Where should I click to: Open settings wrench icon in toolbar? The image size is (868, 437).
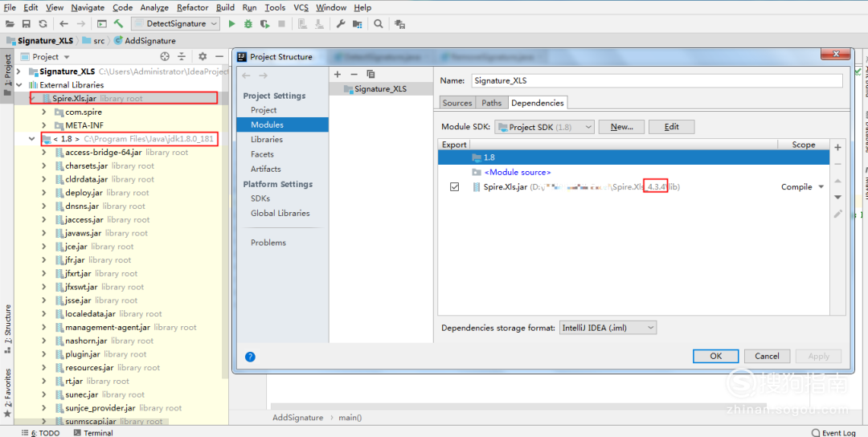click(x=341, y=24)
